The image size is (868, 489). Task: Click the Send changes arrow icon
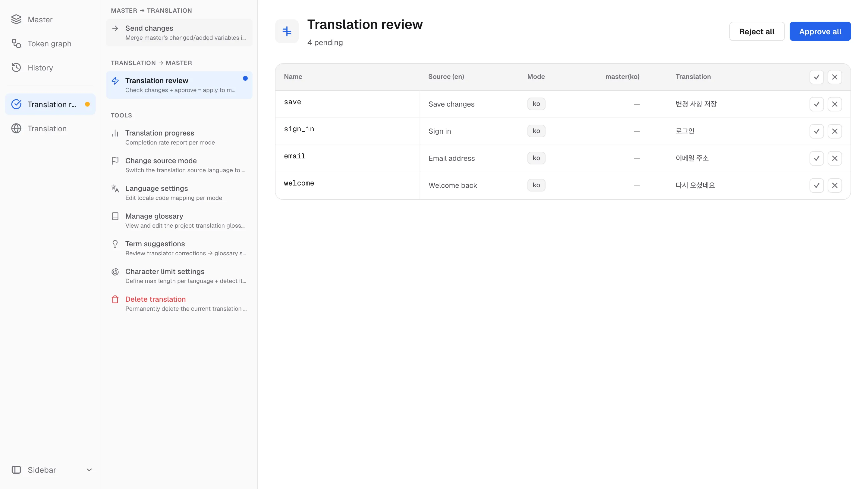point(115,28)
